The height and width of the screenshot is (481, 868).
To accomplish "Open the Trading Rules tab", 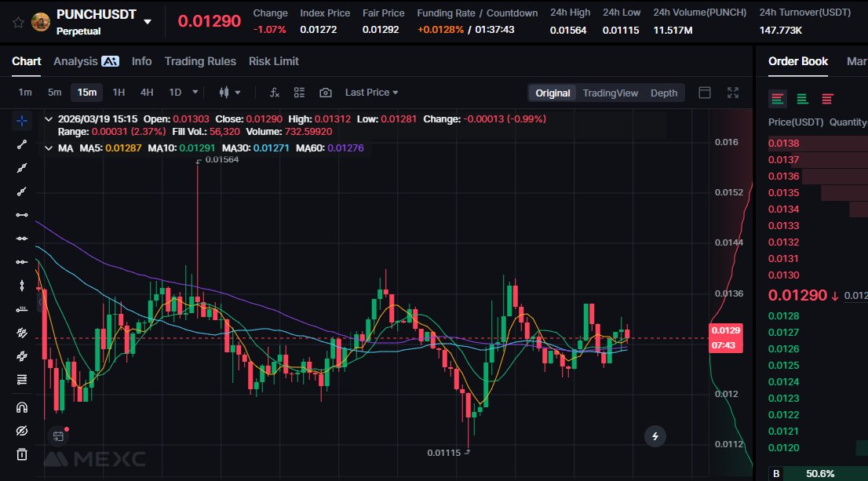I will (200, 61).
